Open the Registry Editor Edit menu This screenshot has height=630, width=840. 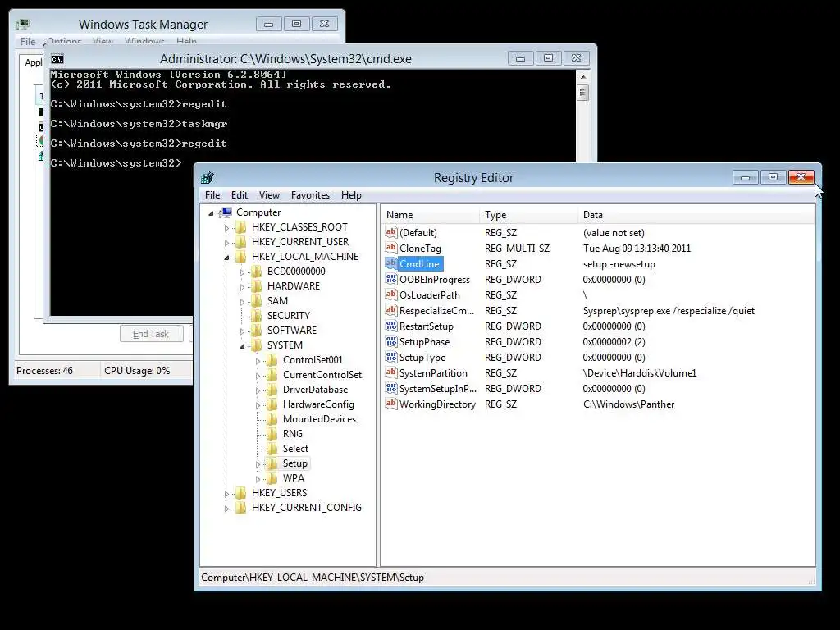(239, 195)
